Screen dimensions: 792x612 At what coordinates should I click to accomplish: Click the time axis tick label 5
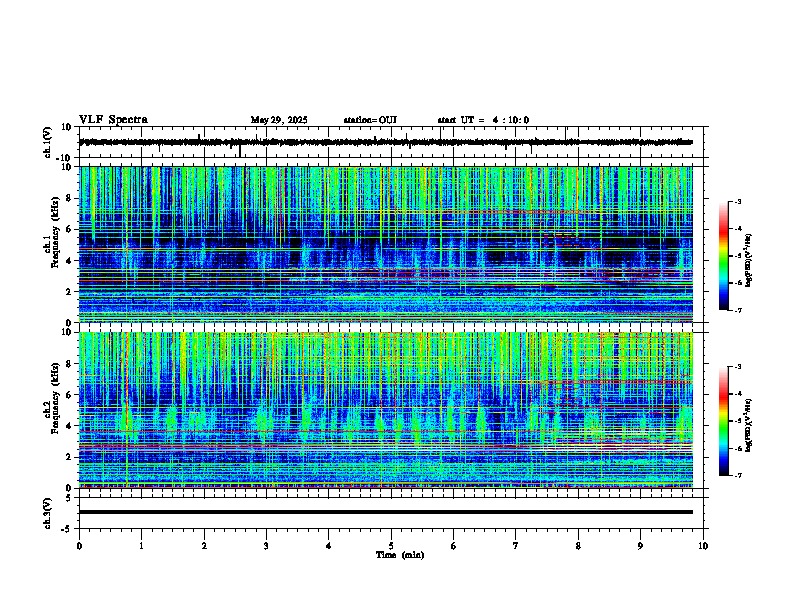tap(391, 546)
